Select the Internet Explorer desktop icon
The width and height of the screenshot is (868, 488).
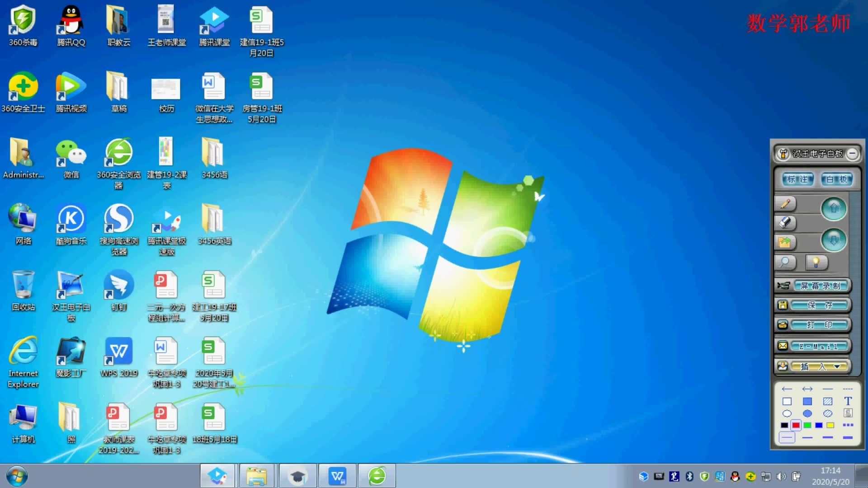[23, 362]
